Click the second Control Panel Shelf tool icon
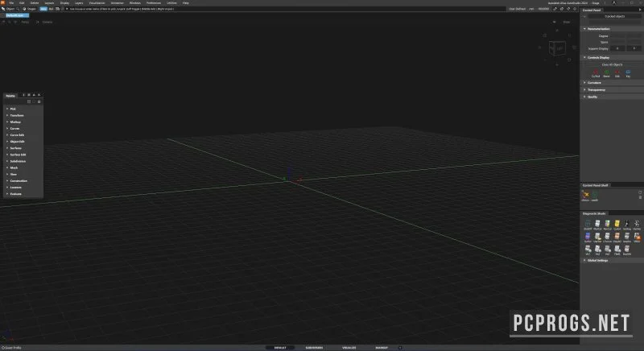Image resolution: width=644 pixels, height=351 pixels. (595, 196)
